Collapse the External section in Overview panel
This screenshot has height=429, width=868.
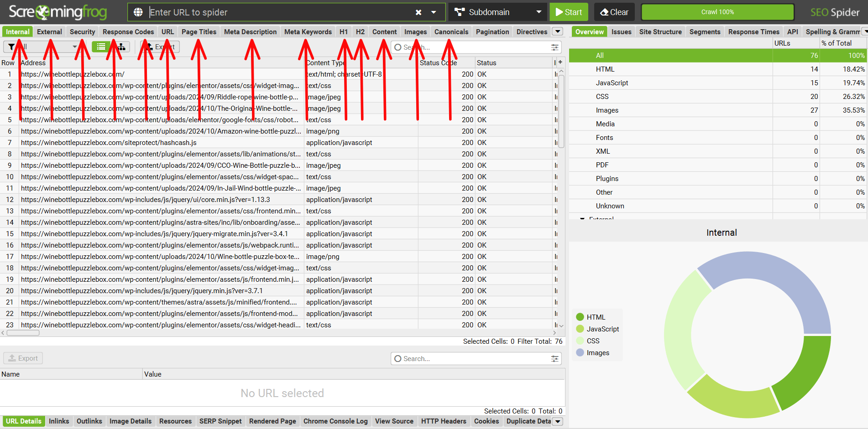click(582, 219)
